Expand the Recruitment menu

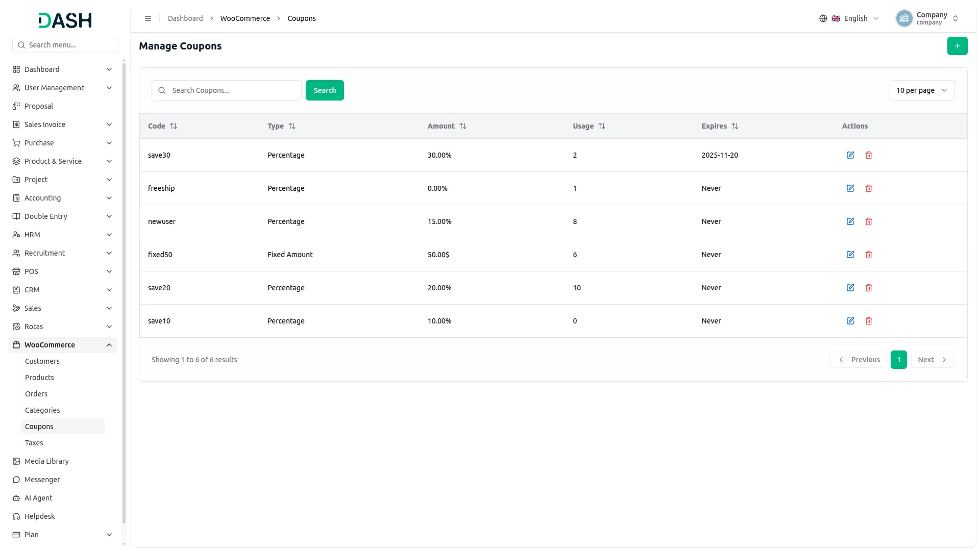pos(63,253)
